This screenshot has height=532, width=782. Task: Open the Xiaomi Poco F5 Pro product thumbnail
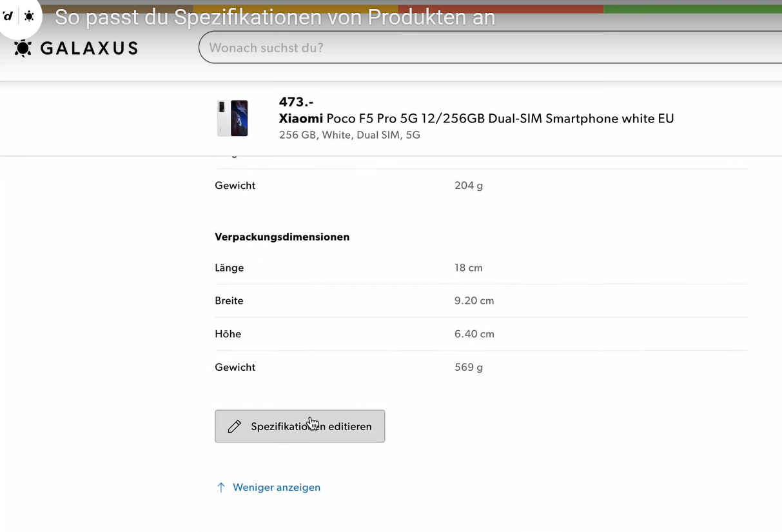coord(232,118)
